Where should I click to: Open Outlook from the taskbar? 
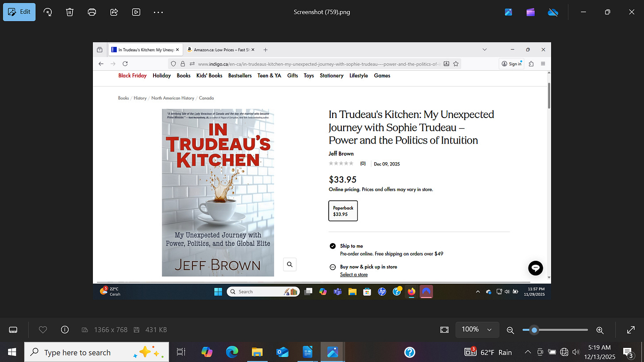(282, 352)
